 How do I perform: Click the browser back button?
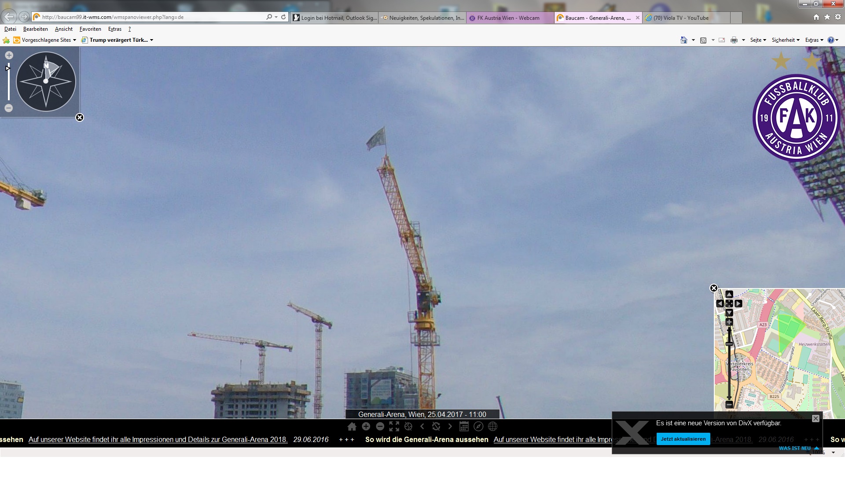pyautogui.click(x=9, y=17)
